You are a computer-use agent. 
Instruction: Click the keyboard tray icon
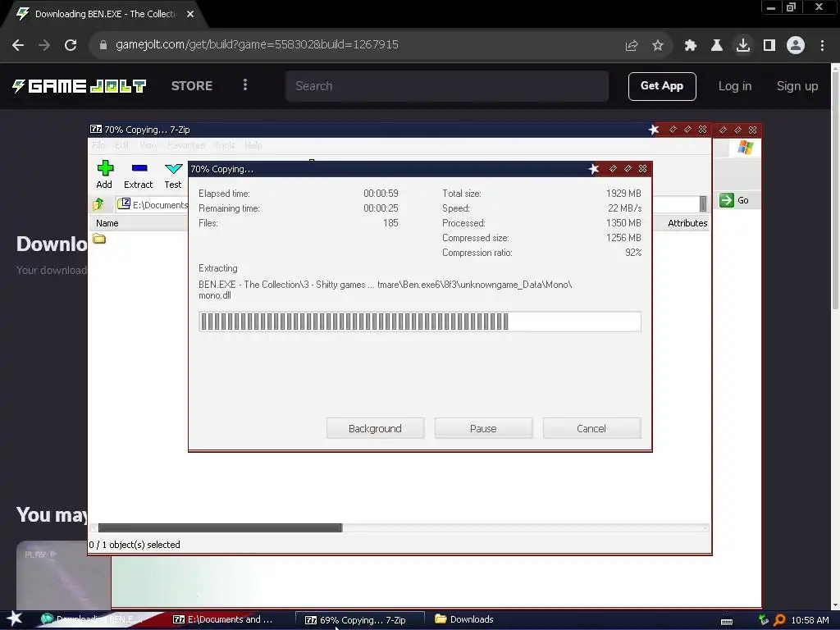click(727, 622)
